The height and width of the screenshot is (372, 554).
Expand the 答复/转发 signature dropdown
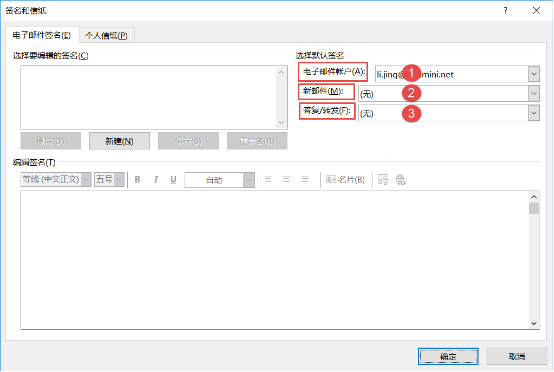click(534, 113)
